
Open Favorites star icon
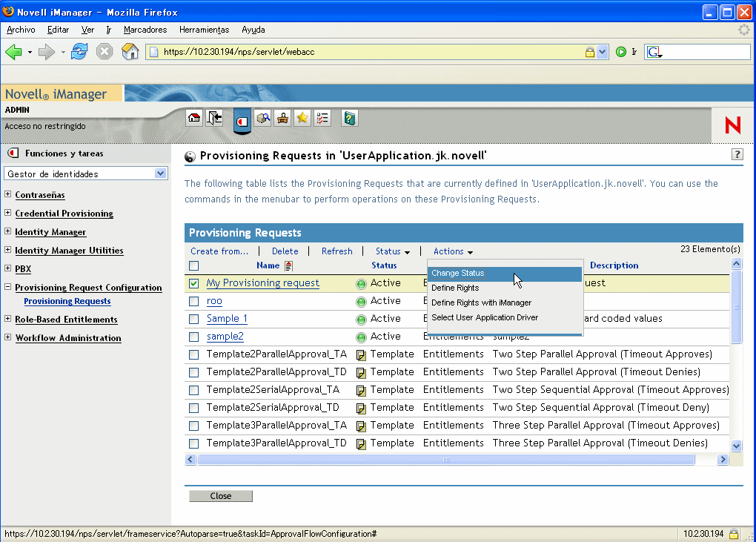[302, 118]
